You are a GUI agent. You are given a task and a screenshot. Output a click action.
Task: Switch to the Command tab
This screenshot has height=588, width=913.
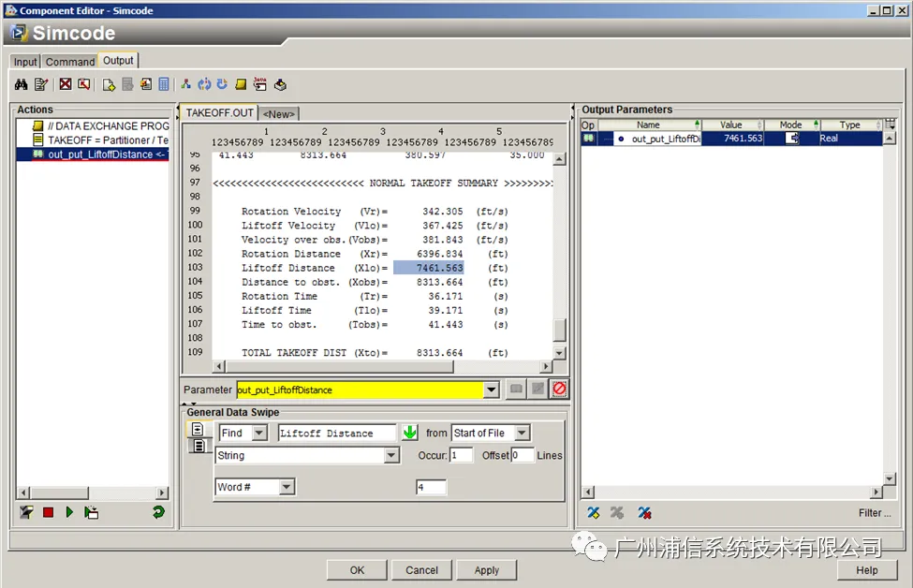coord(70,62)
